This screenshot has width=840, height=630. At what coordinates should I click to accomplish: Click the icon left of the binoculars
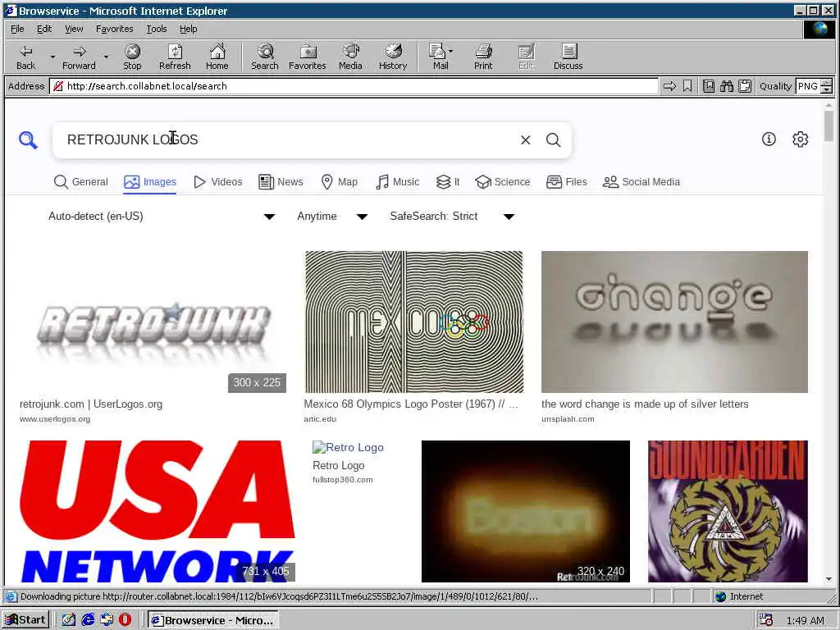pos(708,86)
